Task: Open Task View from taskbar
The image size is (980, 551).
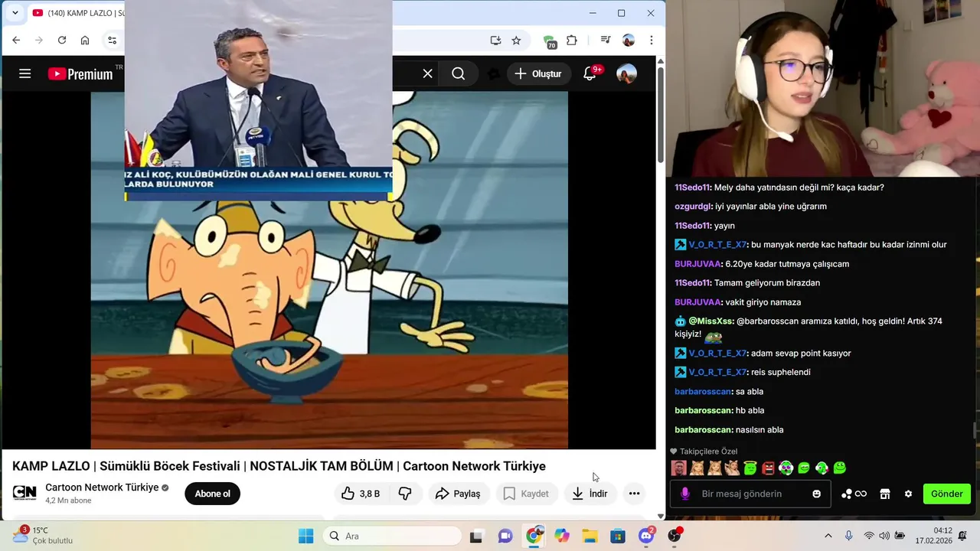Action: [x=476, y=536]
